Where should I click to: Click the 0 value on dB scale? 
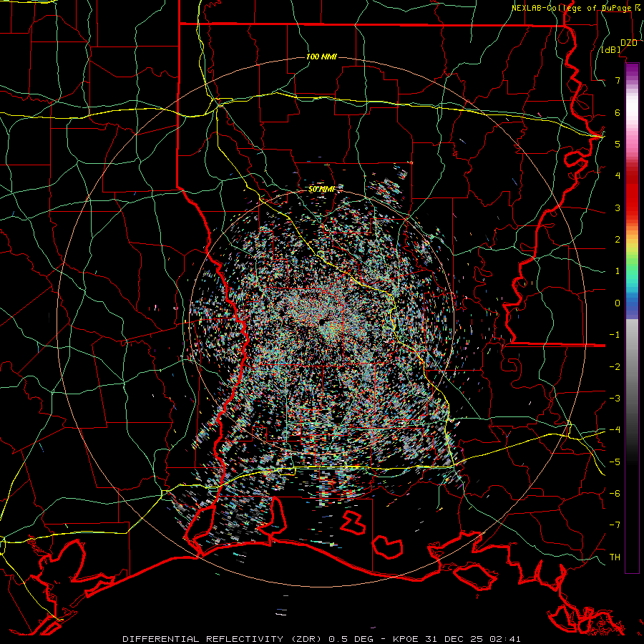click(x=618, y=303)
